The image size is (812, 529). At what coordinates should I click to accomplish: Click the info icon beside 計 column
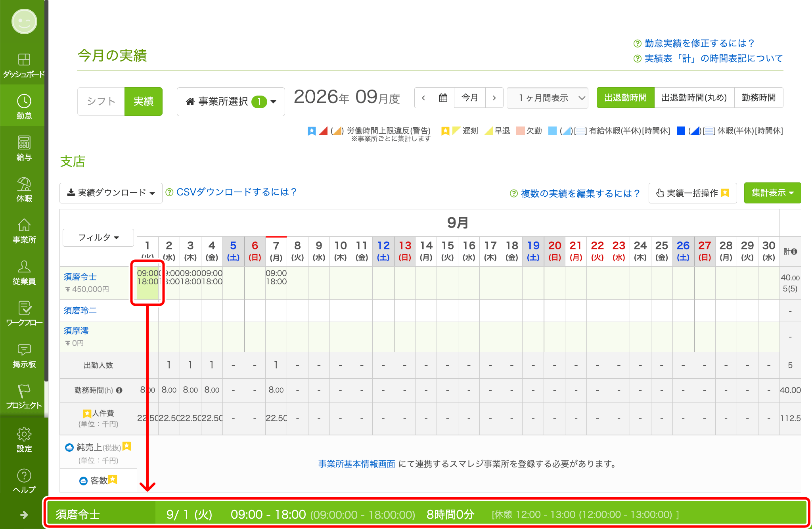tap(794, 251)
